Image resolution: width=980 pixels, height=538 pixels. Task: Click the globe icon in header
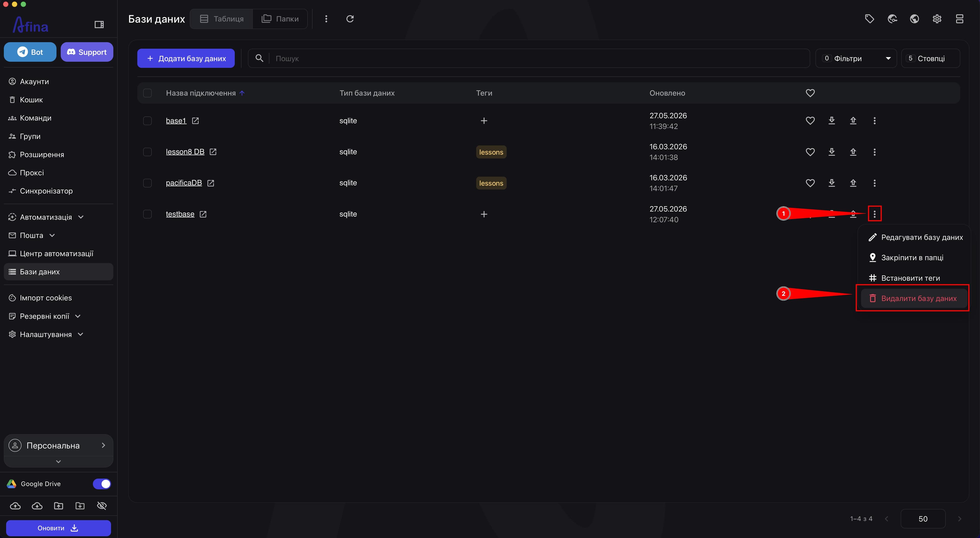[915, 19]
